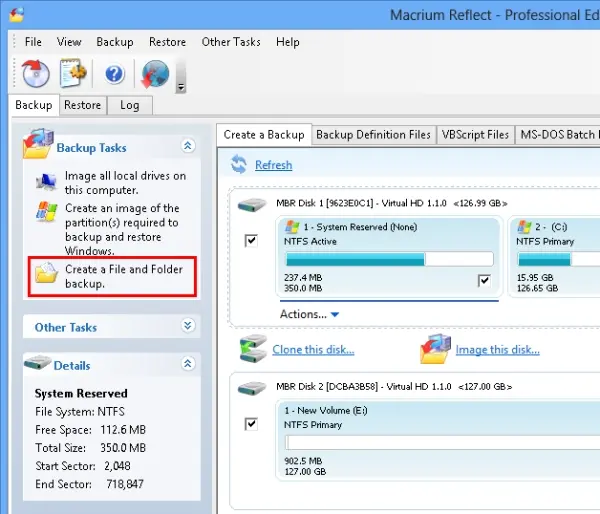600x514 pixels.
Task: Select the 1 - System Reserved partition card
Action: (389, 256)
